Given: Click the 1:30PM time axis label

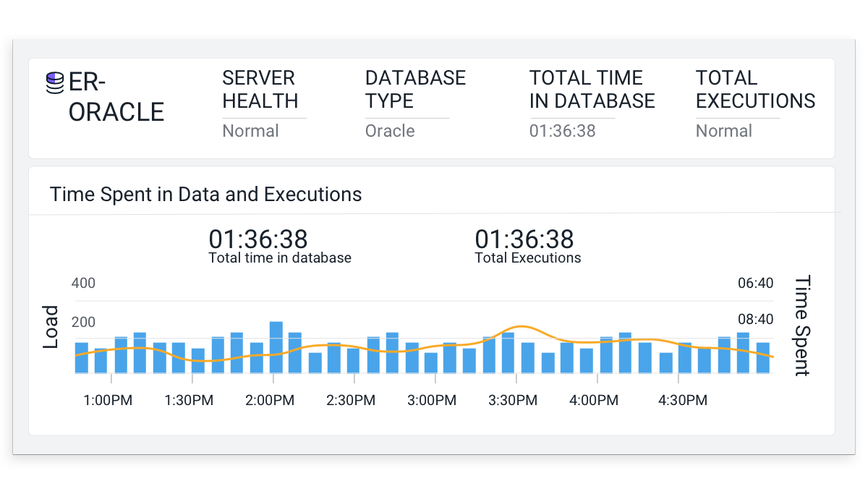Looking at the screenshot, I should 189,400.
